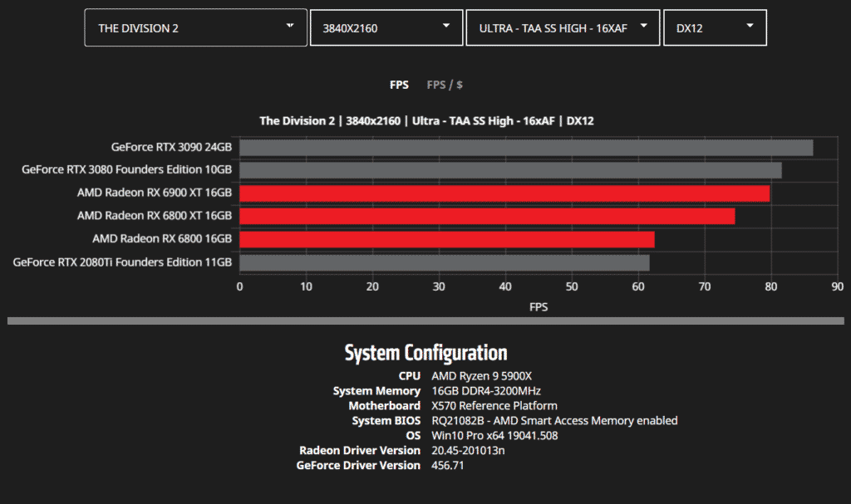The image size is (851, 504).
Task: Click the AMD Radeon RX 6900 XT 16GB label
Action: click(x=154, y=193)
